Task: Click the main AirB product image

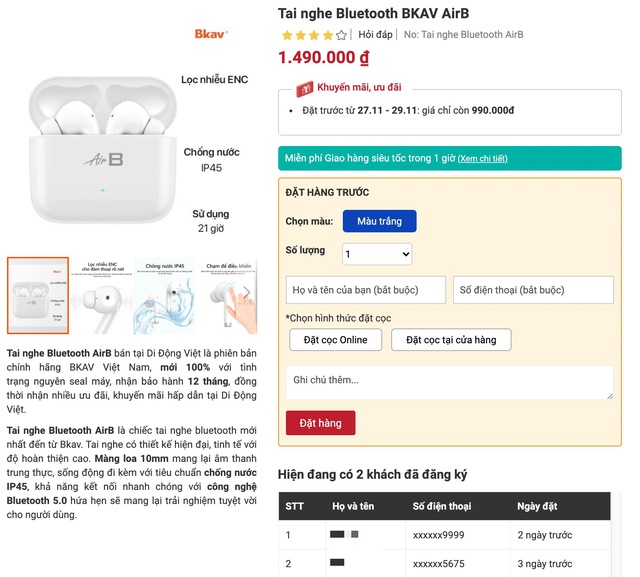Action: tap(103, 150)
